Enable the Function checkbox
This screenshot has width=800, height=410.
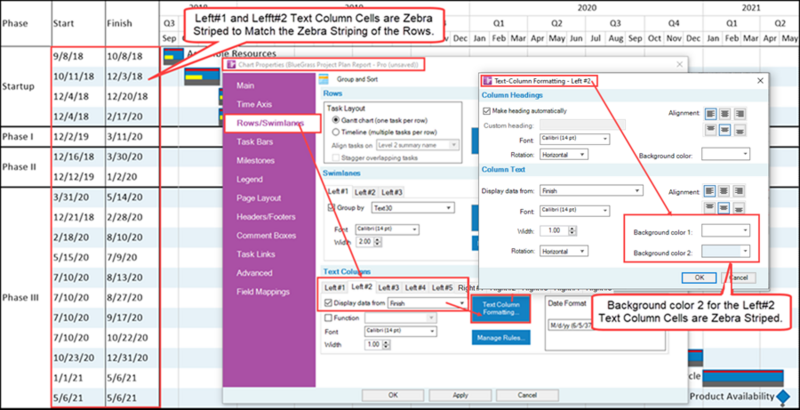click(329, 318)
